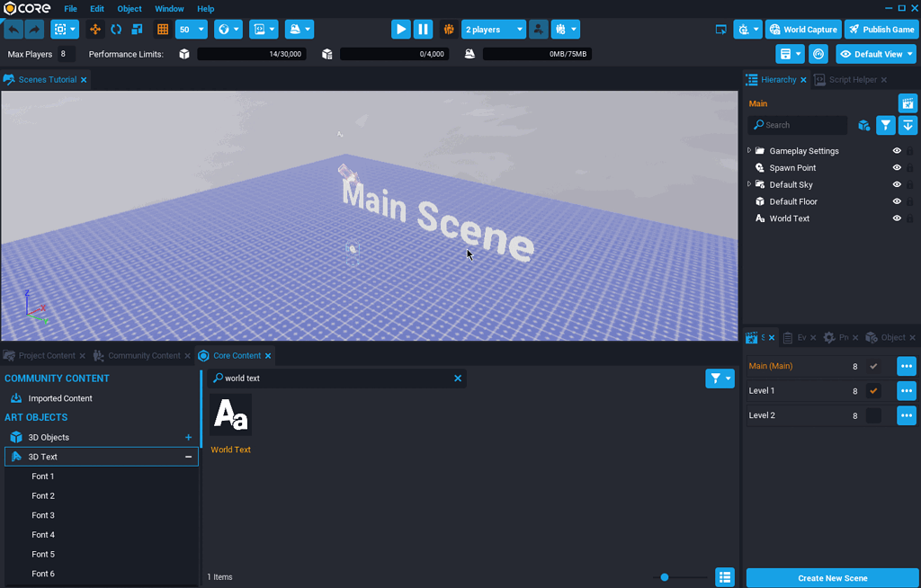Click the Create New Scene button

(x=832, y=577)
